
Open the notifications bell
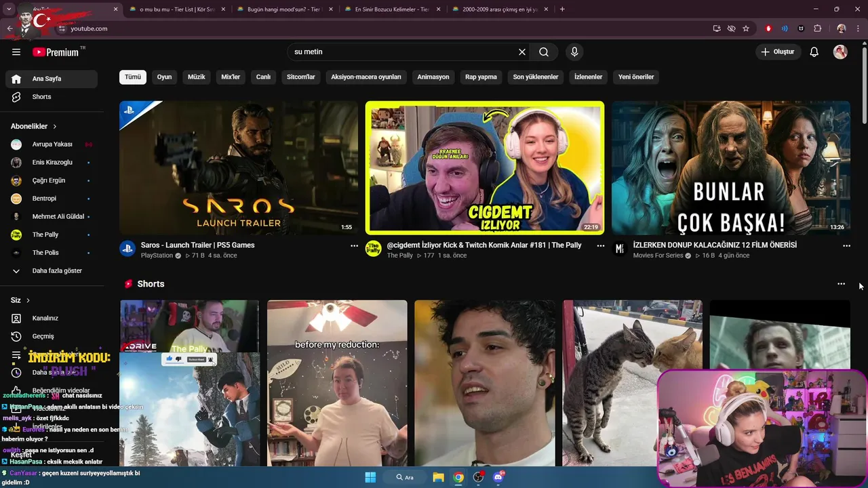point(814,52)
